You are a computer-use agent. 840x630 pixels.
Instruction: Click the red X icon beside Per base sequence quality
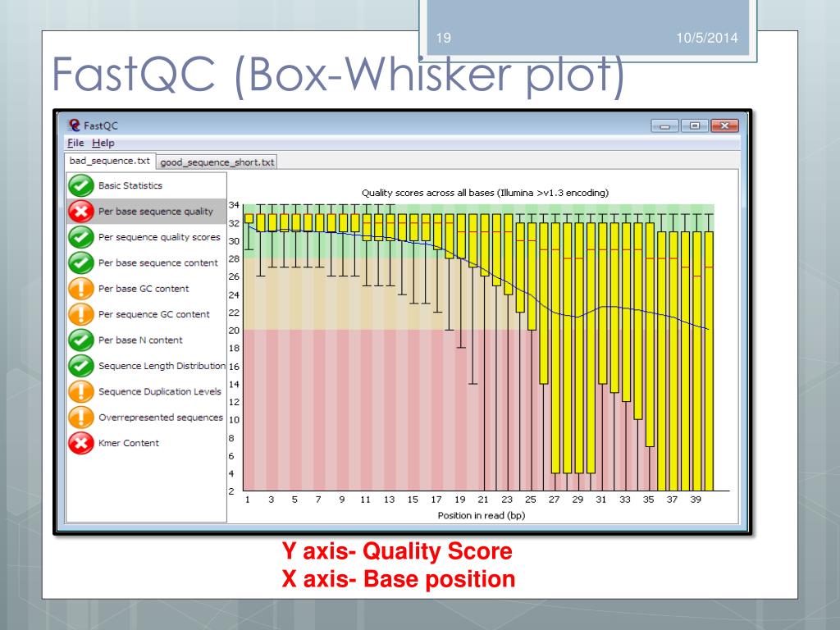click(x=81, y=211)
